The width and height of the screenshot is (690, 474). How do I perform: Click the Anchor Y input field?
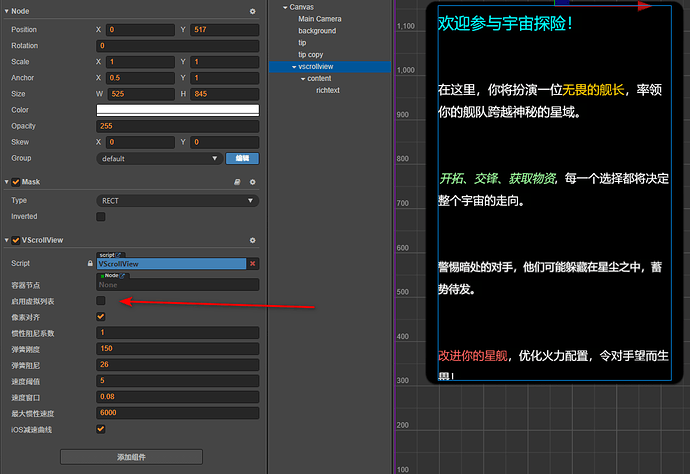[224, 78]
